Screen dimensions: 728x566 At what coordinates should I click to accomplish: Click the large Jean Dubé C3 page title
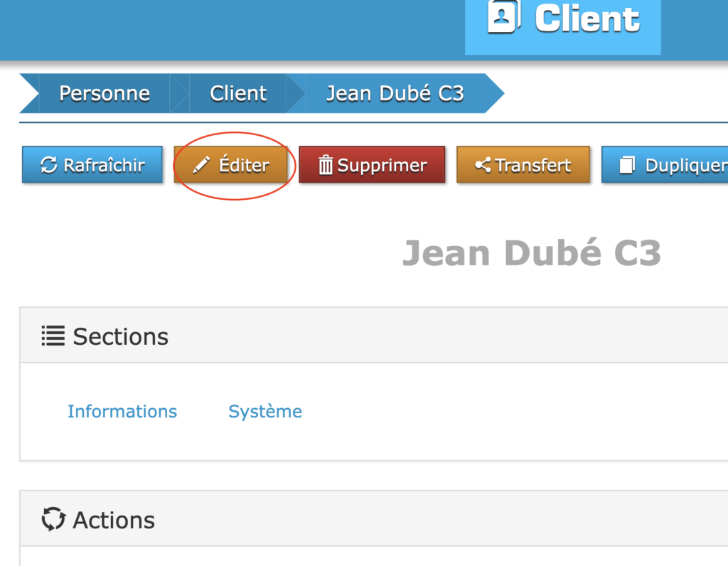coord(531,253)
